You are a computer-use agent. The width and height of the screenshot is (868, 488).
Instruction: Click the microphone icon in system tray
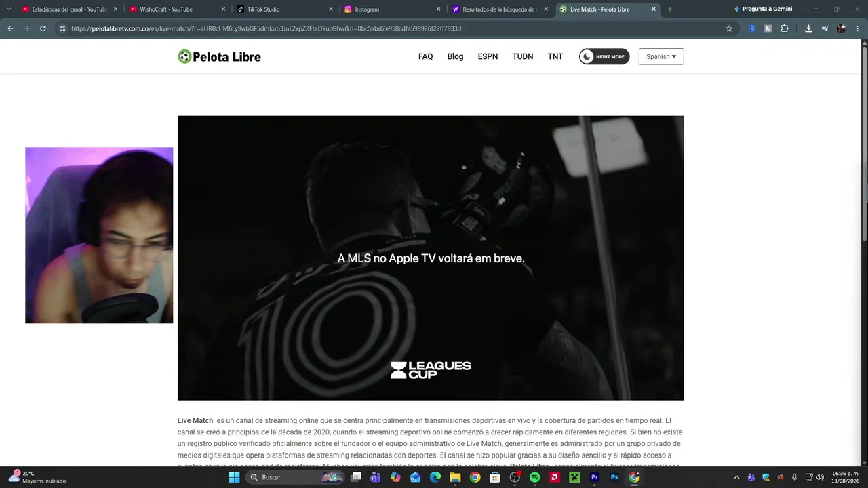tap(795, 477)
